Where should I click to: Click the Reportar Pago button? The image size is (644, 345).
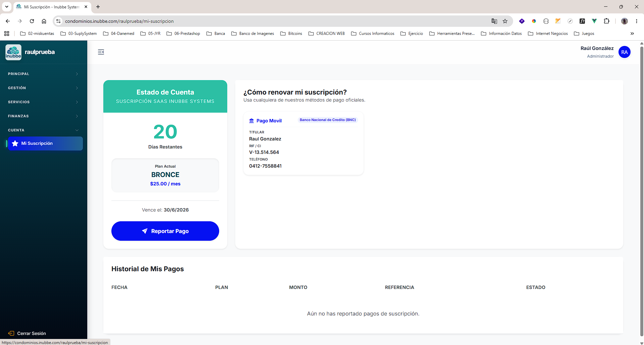(165, 231)
